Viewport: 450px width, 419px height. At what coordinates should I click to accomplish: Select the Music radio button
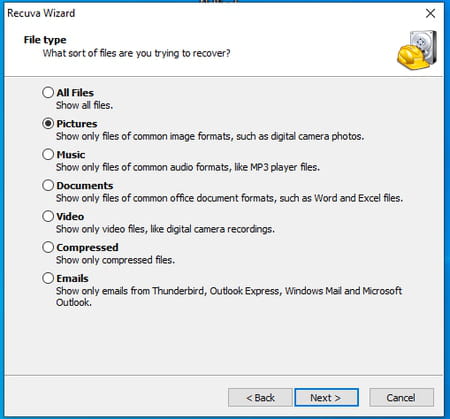click(x=48, y=154)
